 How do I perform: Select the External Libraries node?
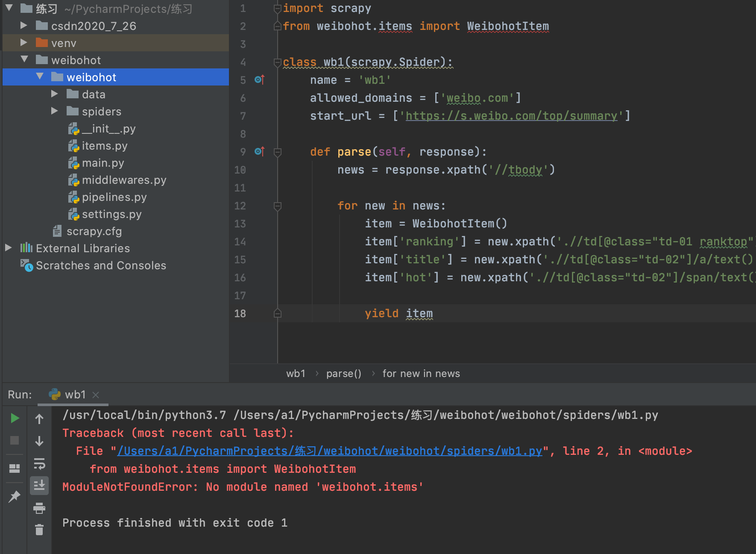[x=83, y=248]
